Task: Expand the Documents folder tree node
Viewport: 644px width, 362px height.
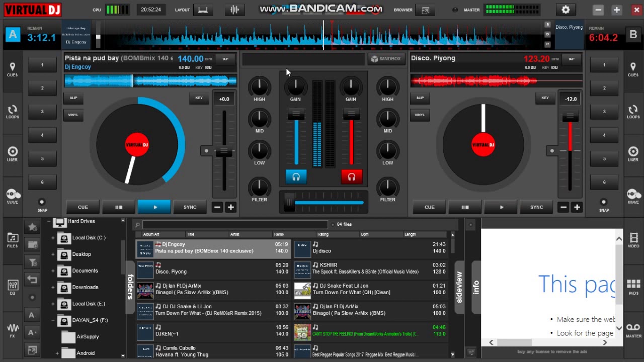Action: [x=53, y=271]
